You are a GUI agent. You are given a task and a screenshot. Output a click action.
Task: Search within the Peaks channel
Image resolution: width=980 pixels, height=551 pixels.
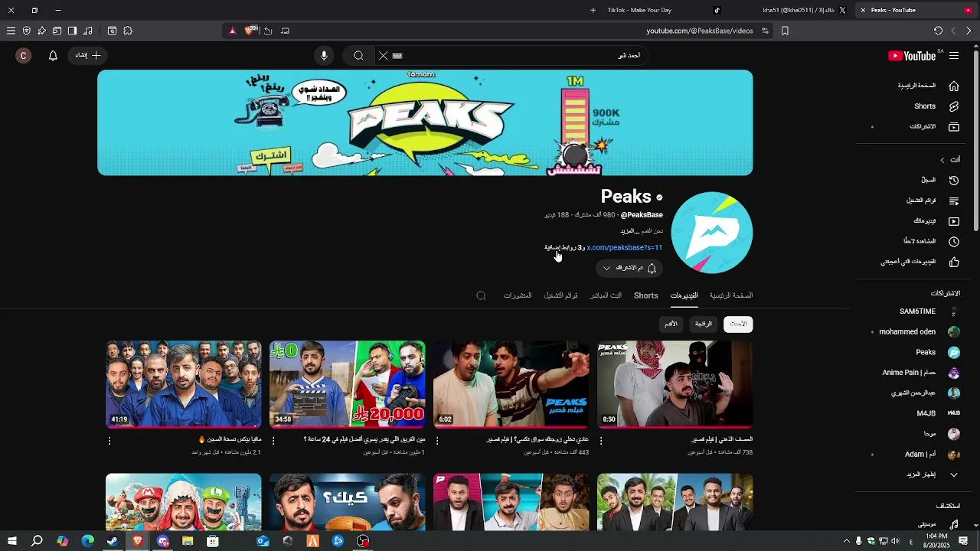coord(481,295)
